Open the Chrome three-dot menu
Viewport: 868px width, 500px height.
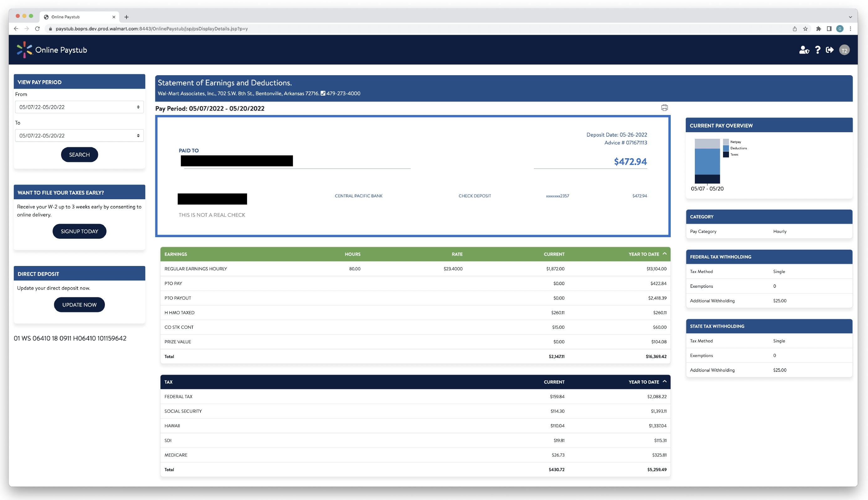[x=850, y=29]
